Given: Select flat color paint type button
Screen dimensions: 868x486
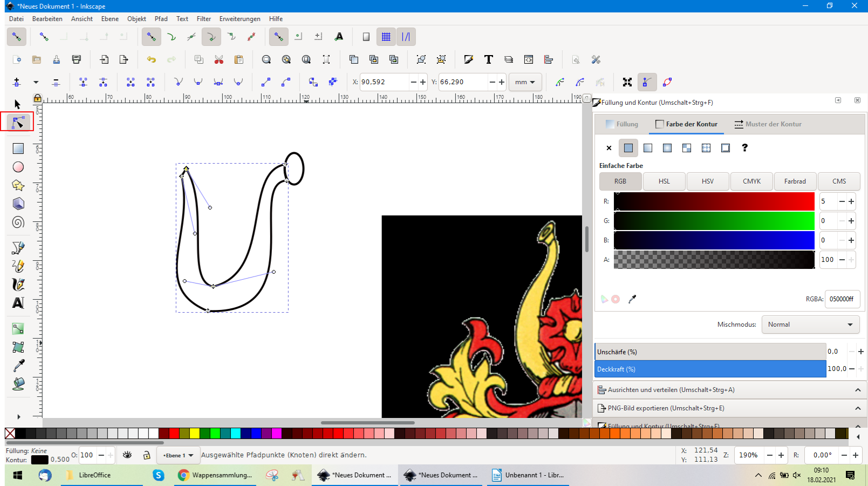Looking at the screenshot, I should tap(628, 148).
